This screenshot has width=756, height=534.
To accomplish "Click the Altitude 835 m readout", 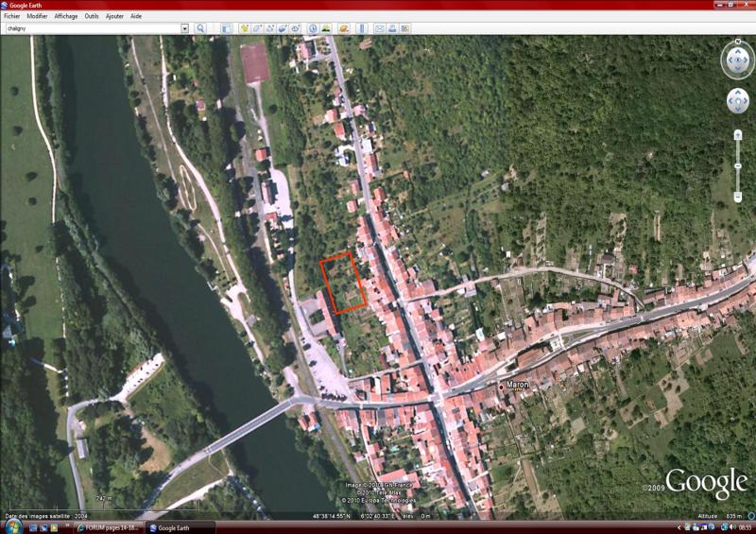I will point(720,516).
